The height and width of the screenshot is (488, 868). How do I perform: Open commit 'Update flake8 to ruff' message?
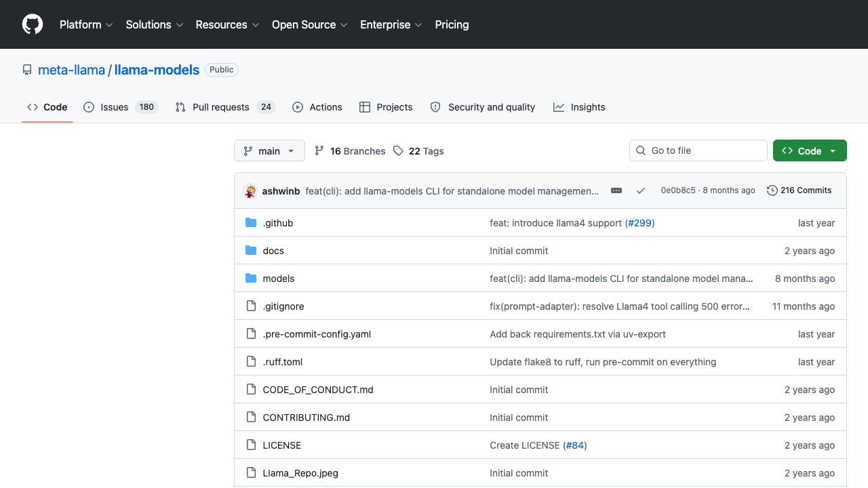(603, 362)
